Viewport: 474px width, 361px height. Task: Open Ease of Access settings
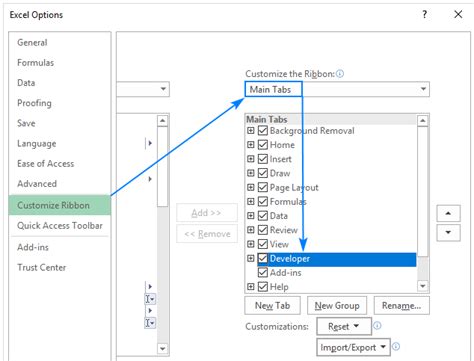[x=46, y=164]
